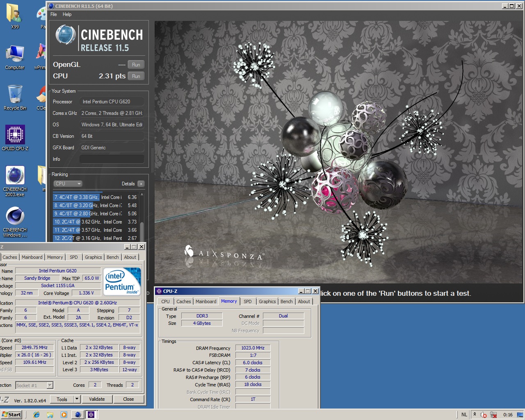Open Cinebench Help menu
The image size is (525, 420).
pos(67,14)
